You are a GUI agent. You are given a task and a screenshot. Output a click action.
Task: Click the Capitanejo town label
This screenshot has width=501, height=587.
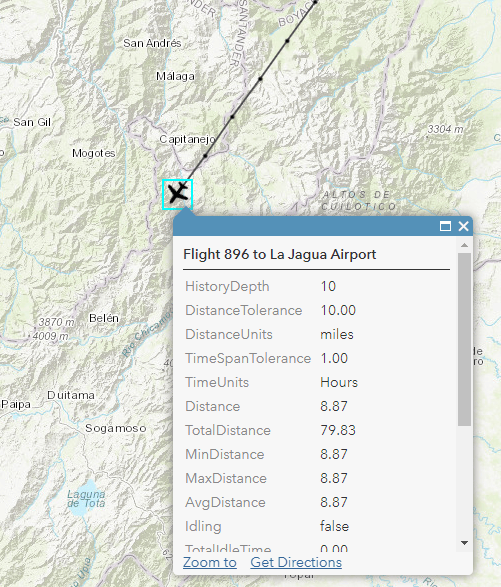187,140
